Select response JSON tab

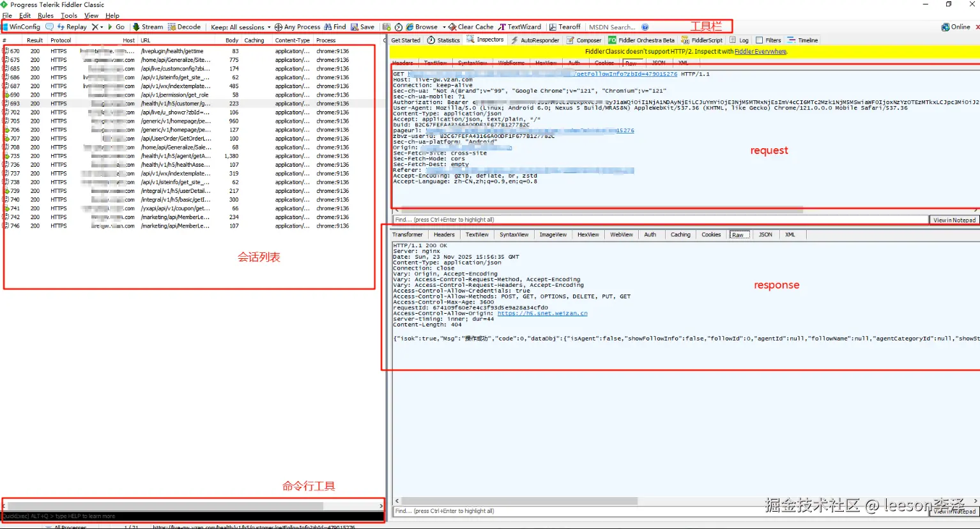[x=765, y=234]
